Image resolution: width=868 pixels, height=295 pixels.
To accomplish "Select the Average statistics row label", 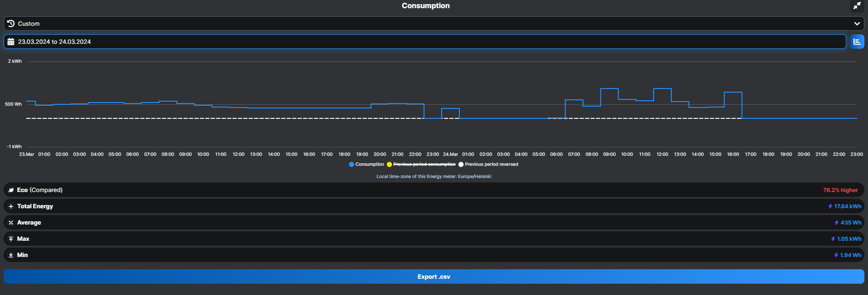I will click(29, 223).
